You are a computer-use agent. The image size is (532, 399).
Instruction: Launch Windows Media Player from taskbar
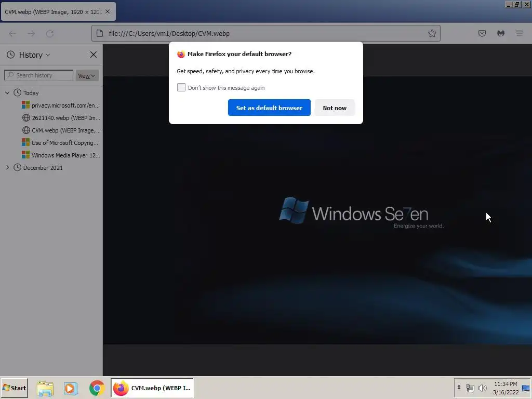(71, 389)
